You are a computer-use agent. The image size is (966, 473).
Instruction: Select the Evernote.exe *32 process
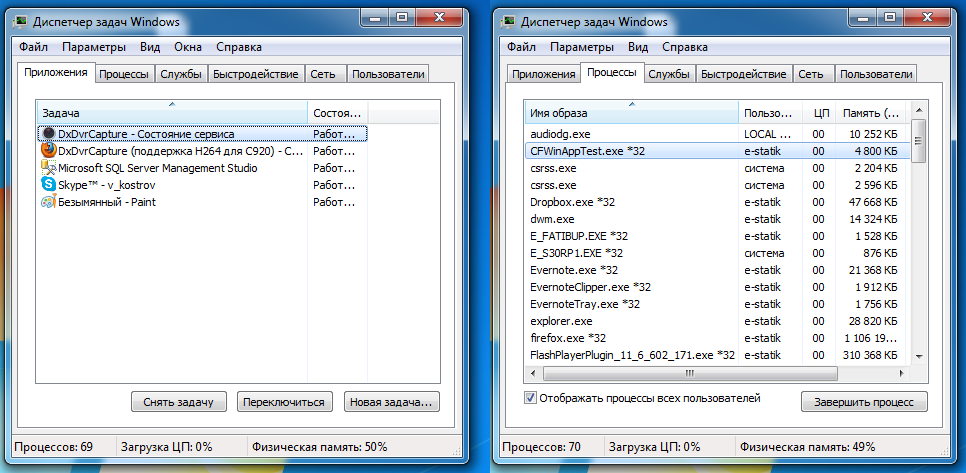[716, 270]
